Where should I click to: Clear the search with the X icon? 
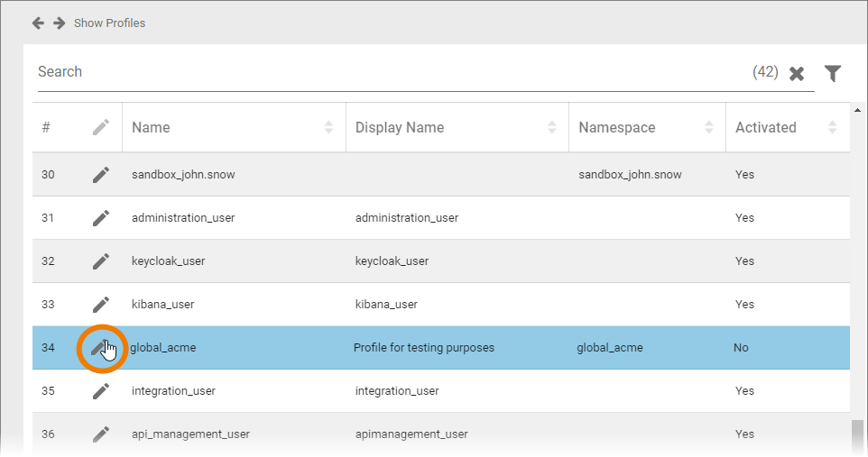click(x=797, y=74)
